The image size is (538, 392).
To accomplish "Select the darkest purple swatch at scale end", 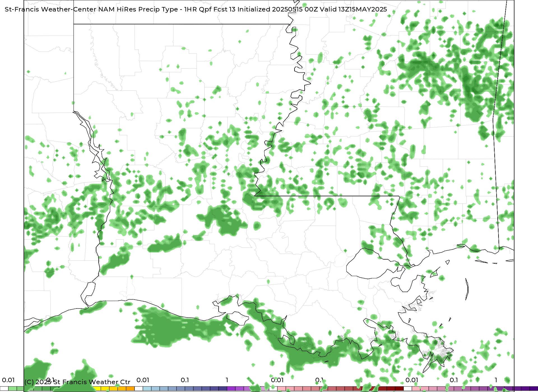I will 534,388.
